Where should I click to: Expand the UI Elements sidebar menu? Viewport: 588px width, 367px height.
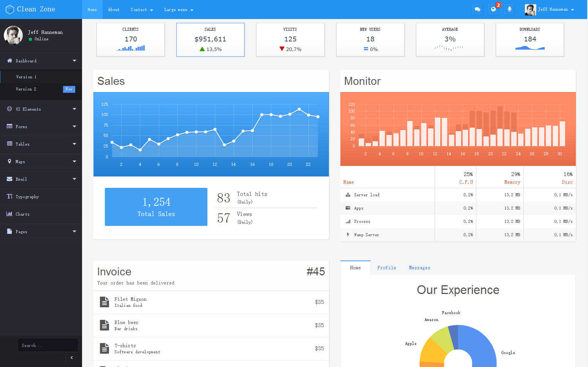(x=41, y=109)
